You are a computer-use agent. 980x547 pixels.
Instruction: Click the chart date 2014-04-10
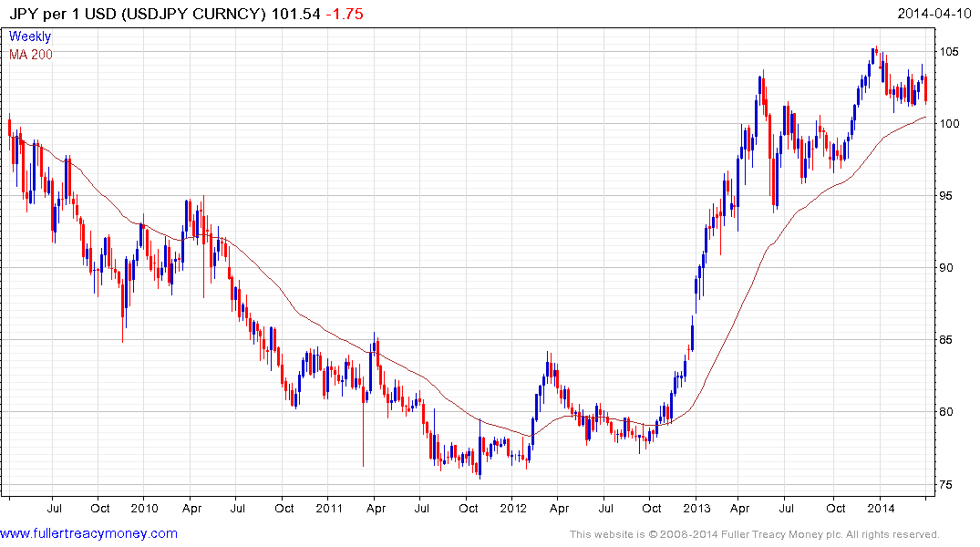pos(934,13)
